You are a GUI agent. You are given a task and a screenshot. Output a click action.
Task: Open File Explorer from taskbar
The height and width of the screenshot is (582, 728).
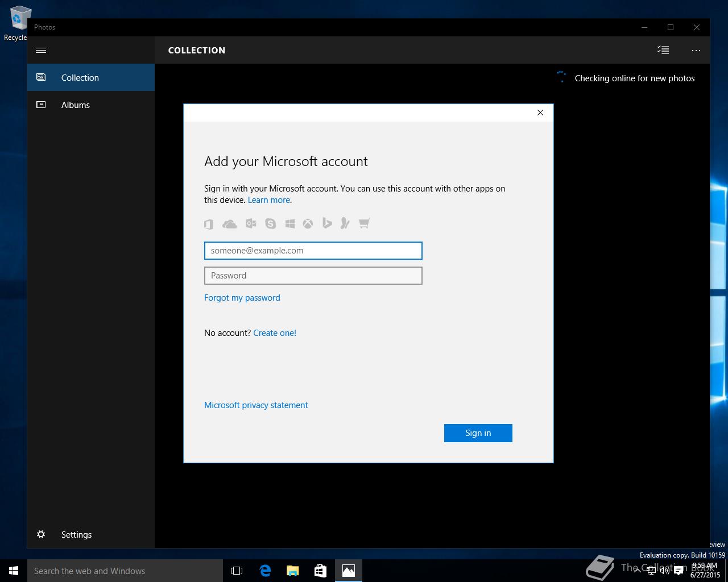click(293, 571)
